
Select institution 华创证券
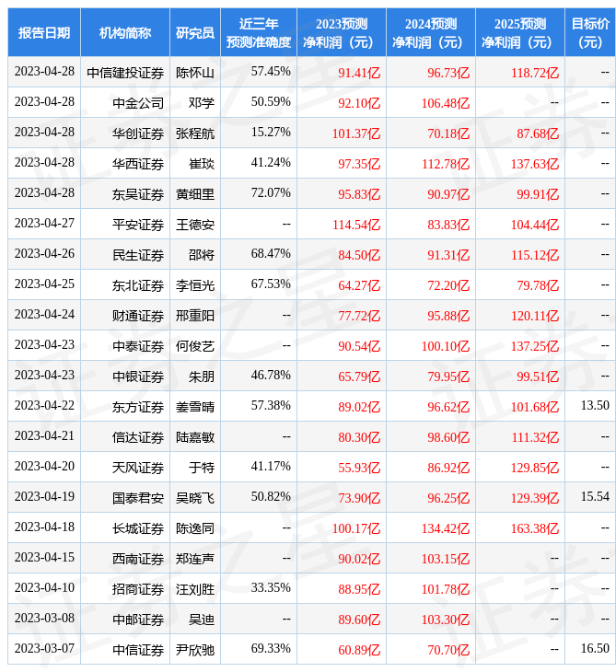pyautogui.click(x=138, y=133)
